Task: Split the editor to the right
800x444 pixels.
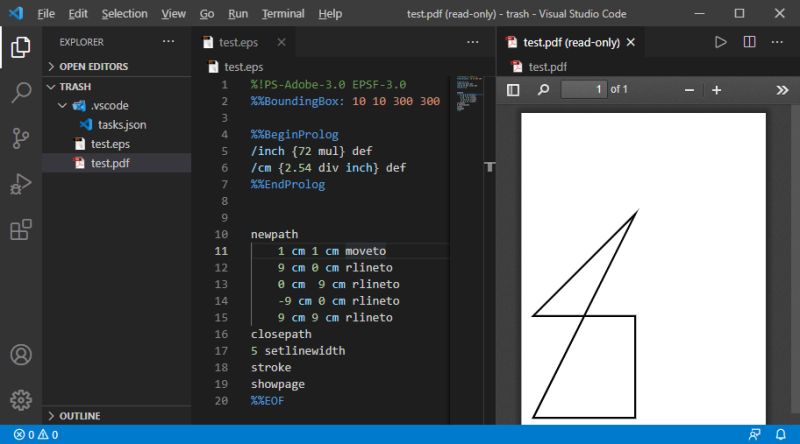Action: (x=749, y=42)
